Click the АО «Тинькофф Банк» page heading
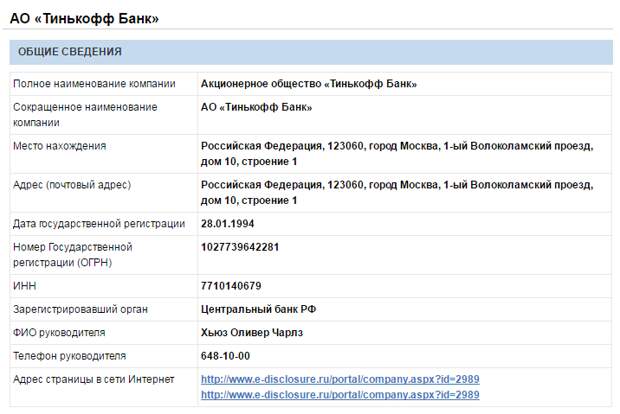The height and width of the screenshot is (414, 620). pos(84,18)
